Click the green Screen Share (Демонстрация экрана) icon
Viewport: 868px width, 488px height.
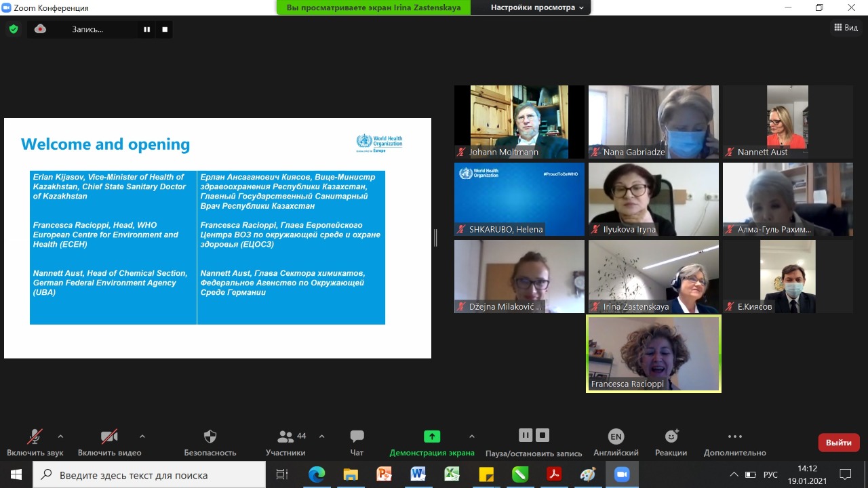tap(432, 437)
